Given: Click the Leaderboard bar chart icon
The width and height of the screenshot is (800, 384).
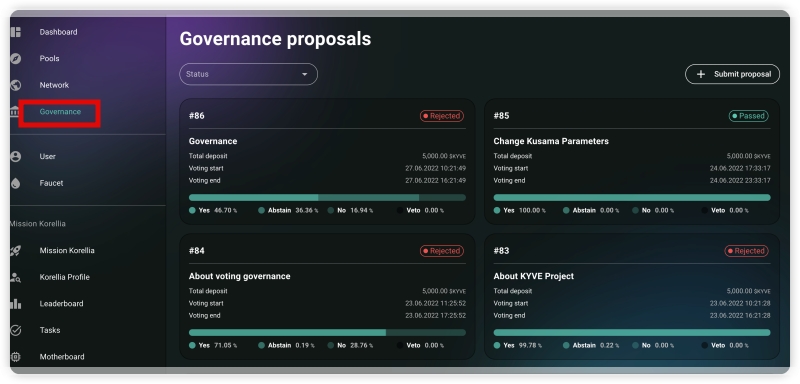Looking at the screenshot, I should [x=16, y=304].
